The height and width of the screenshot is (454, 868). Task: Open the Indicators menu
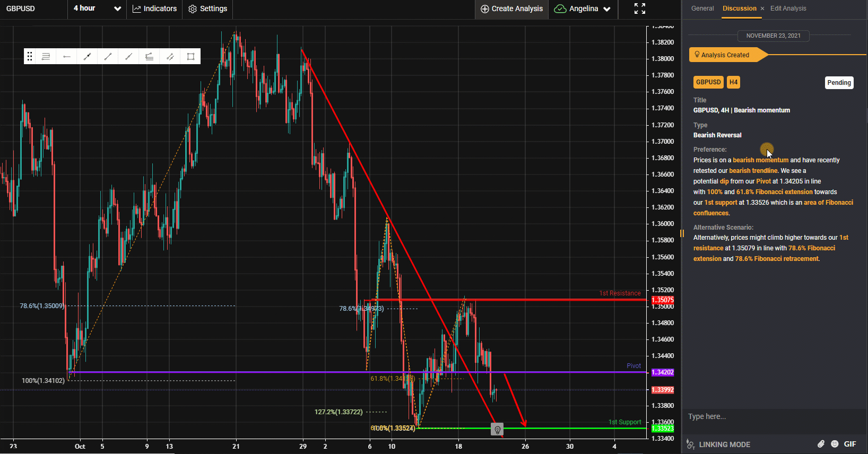click(x=154, y=8)
